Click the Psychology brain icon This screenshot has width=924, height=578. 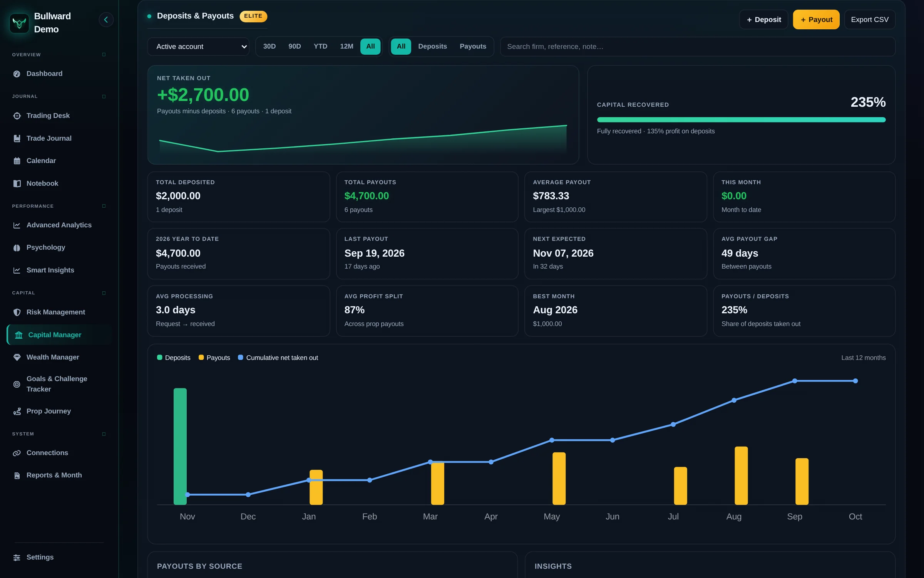[x=17, y=248]
